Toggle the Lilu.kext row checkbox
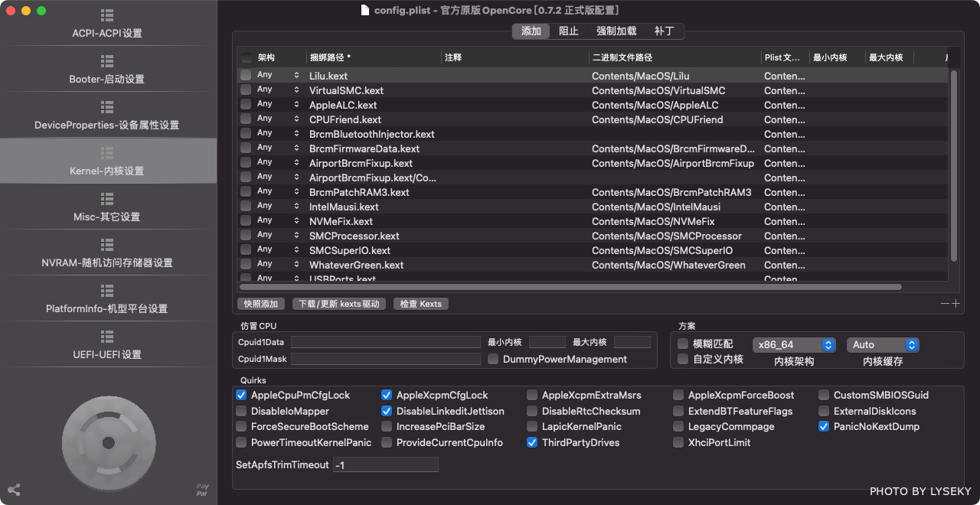This screenshot has height=505, width=980. (246, 76)
